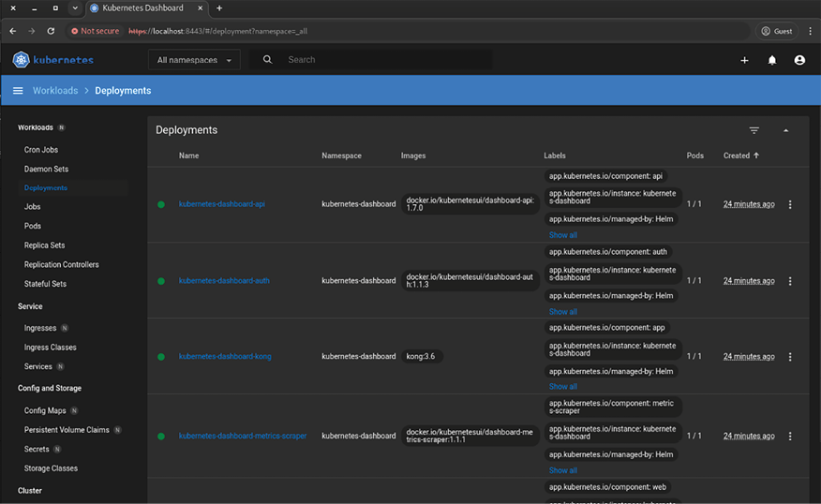
Task: Reload the page with browser refresh
Action: pos(51,31)
